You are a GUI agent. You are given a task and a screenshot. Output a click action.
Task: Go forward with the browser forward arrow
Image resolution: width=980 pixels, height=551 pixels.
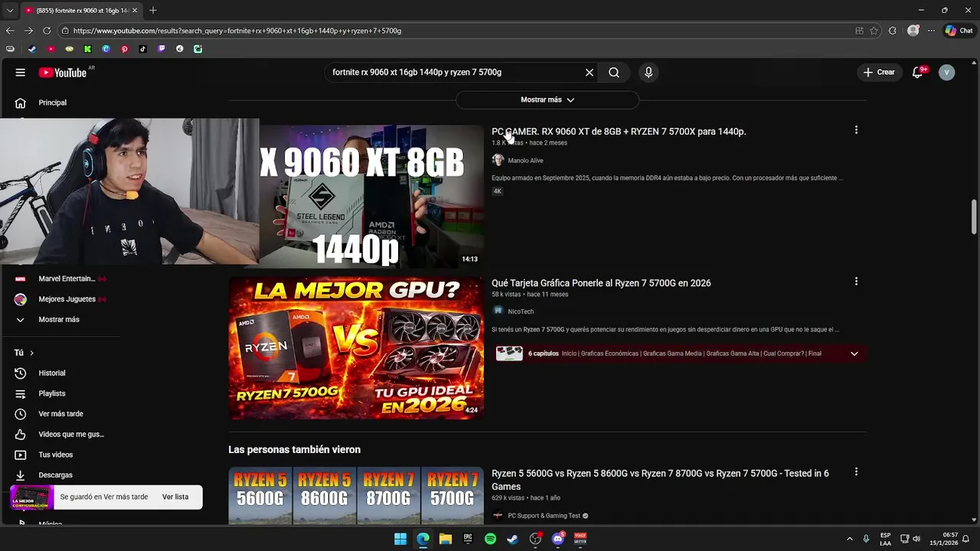coord(28,31)
